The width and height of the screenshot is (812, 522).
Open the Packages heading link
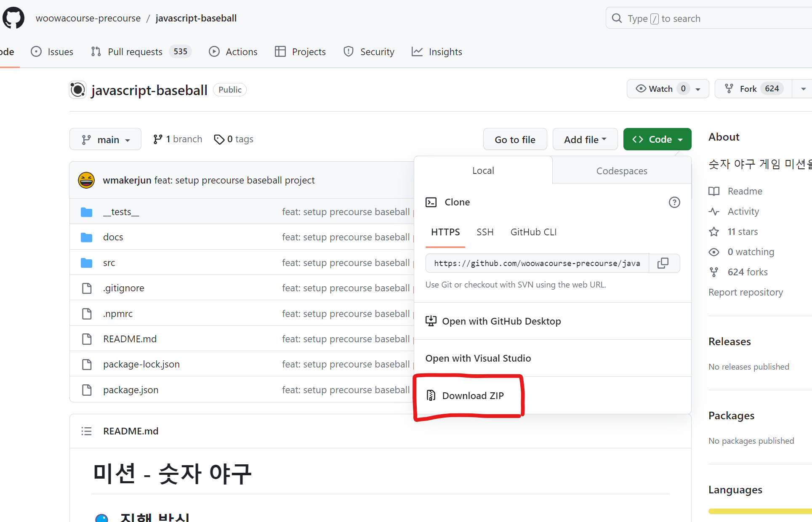tap(731, 415)
